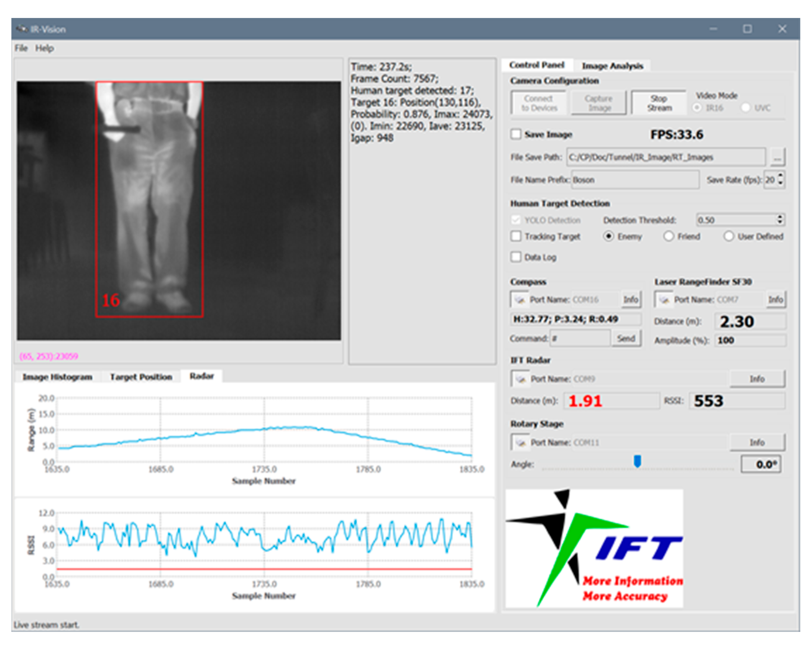The height and width of the screenshot is (647, 812).
Task: Click the IFT logo image
Action: 594,548
